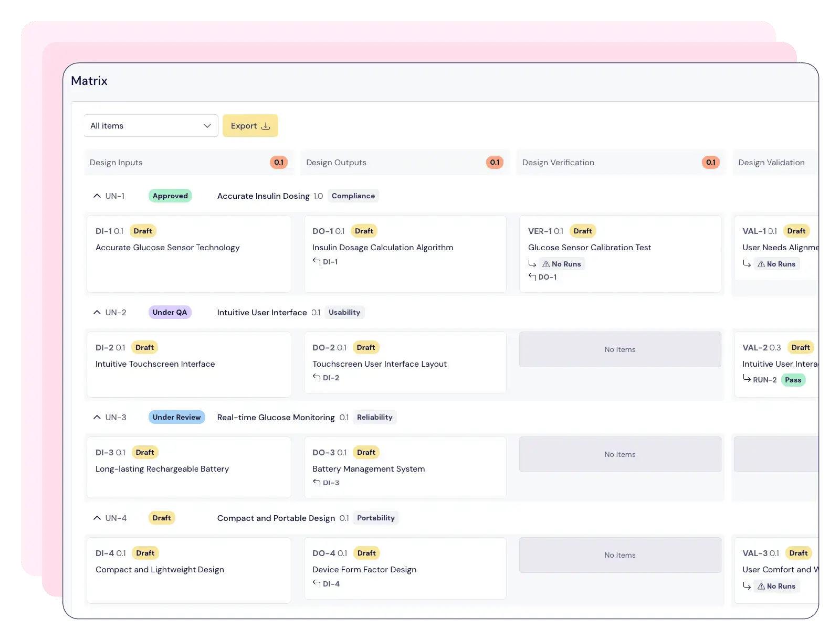This screenshot has height=640, width=840.
Task: Open the Long-lasting Rechargeable Battery card
Action: click(189, 467)
